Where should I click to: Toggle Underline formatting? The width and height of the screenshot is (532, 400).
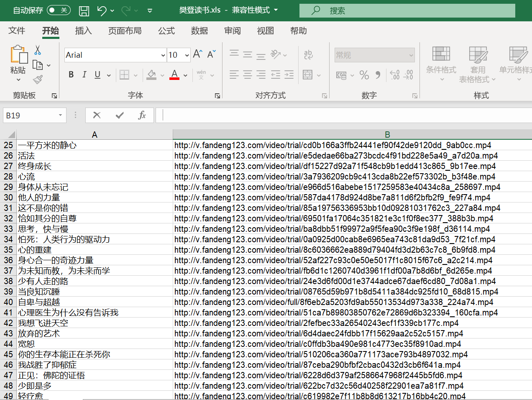point(97,74)
